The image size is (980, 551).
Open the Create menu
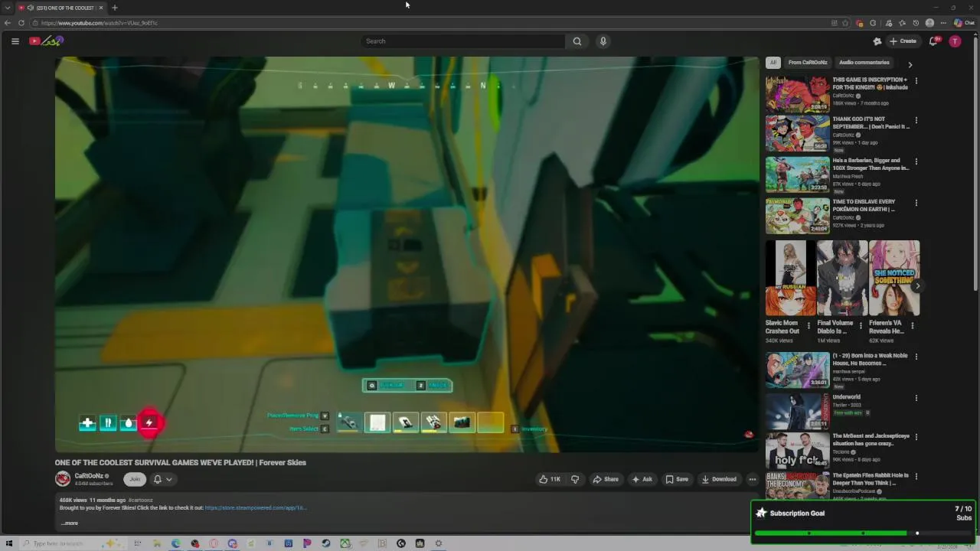click(x=903, y=41)
